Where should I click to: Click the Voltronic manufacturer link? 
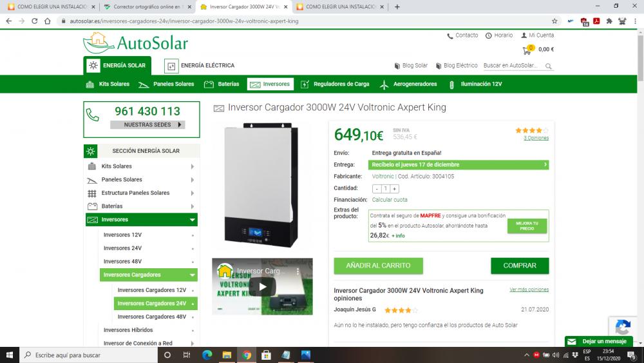tap(383, 177)
